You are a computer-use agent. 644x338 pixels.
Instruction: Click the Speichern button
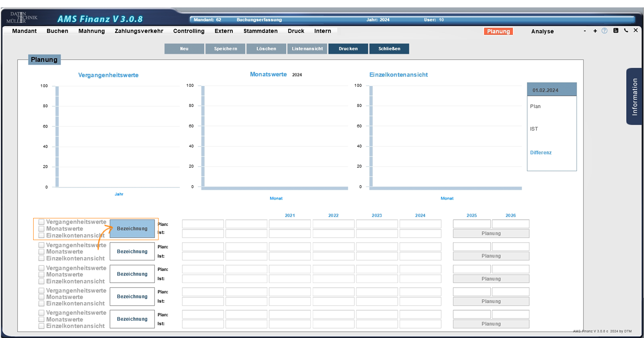tap(225, 49)
